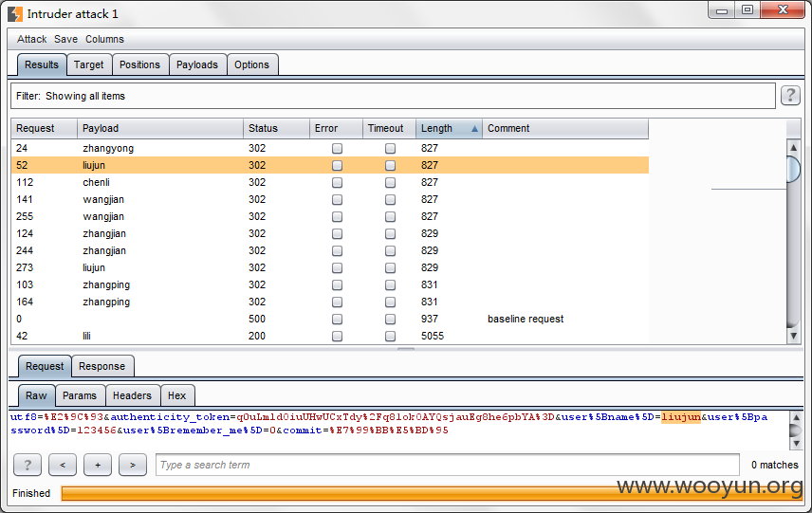This screenshot has height=513, width=812.
Task: Click the results table vertical scrollbar thumb
Action: click(793, 169)
